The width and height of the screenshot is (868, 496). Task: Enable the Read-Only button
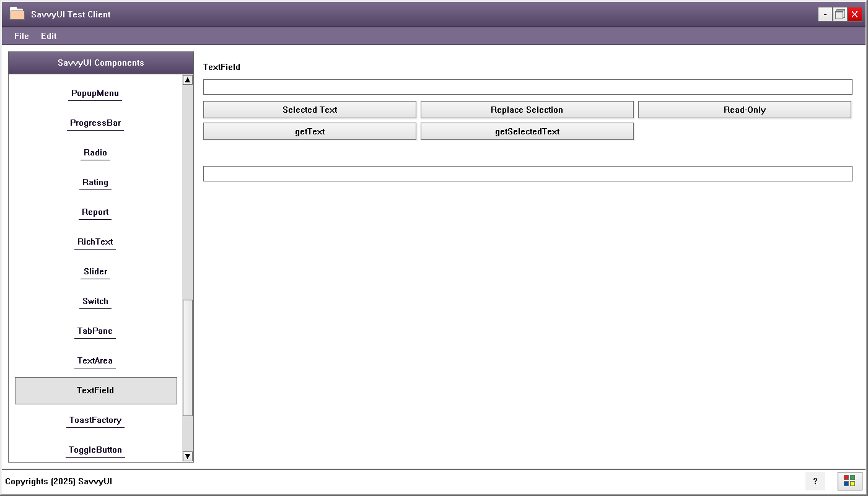click(744, 110)
